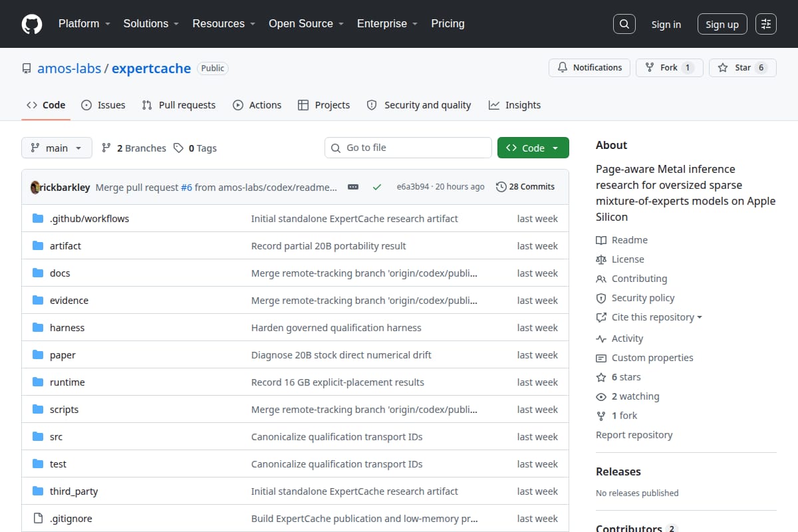This screenshot has width=798, height=532.
Task: Switch to the Pull requests tab
Action: (x=179, y=105)
